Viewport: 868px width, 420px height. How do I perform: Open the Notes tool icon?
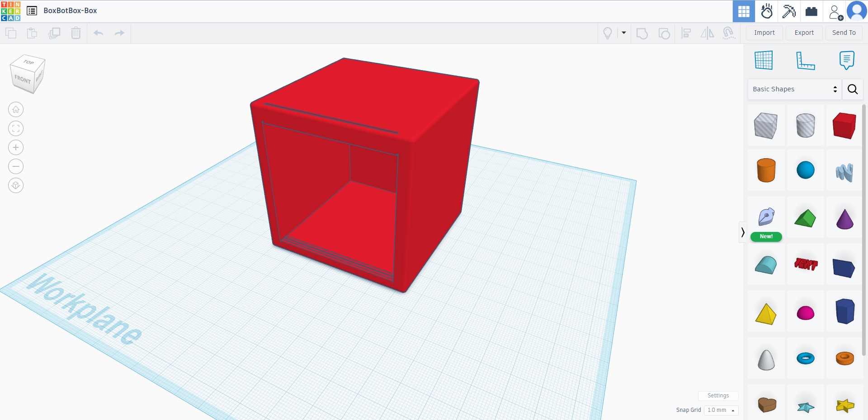pyautogui.click(x=847, y=60)
